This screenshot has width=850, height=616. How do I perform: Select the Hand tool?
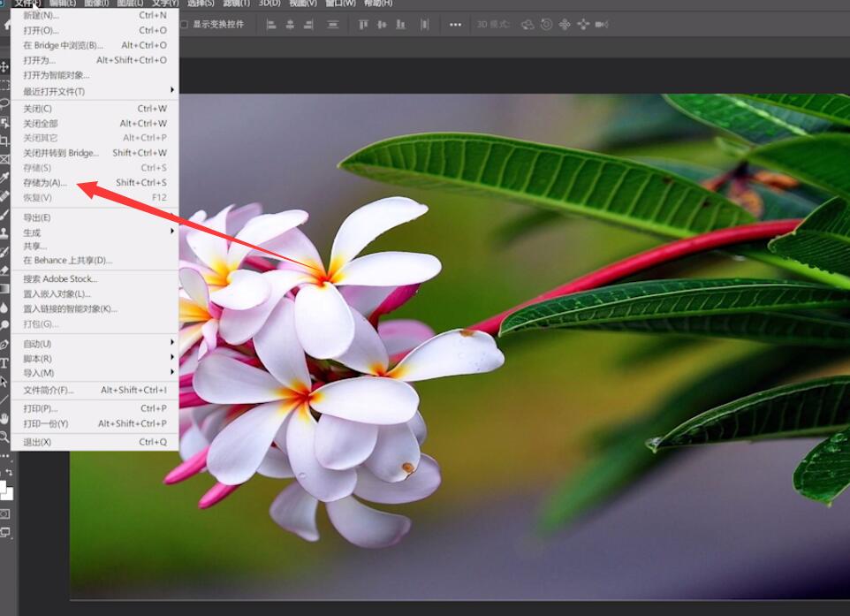click(4, 418)
